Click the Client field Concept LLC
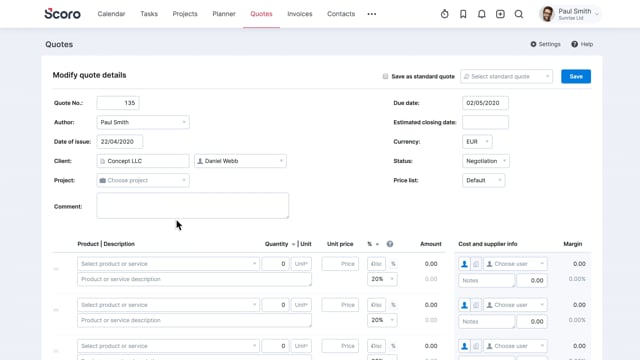 pyautogui.click(x=143, y=161)
